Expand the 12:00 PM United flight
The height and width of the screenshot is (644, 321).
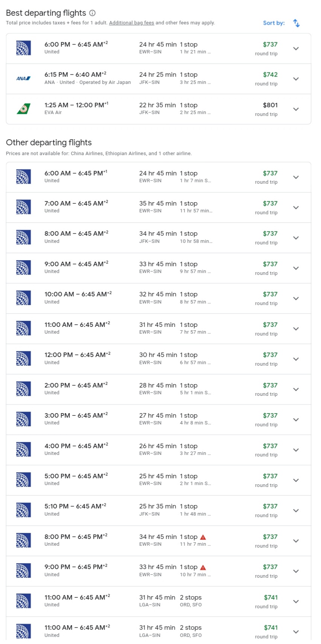tap(296, 359)
